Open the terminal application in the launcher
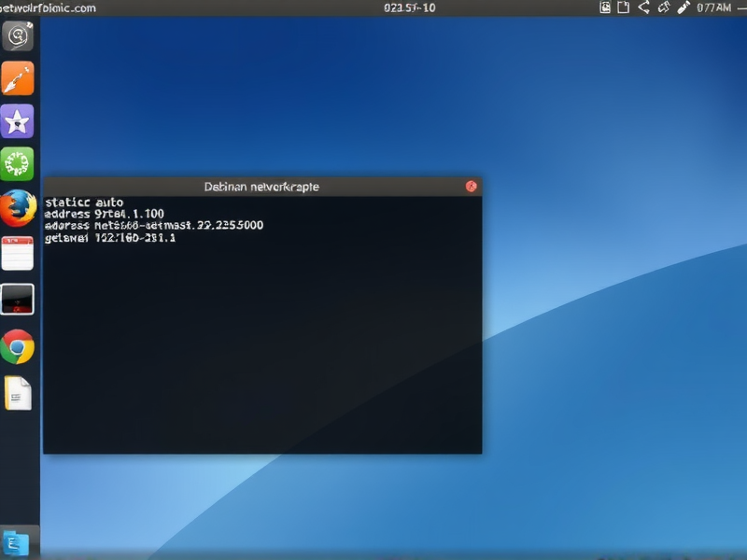747x560 pixels. (19, 299)
